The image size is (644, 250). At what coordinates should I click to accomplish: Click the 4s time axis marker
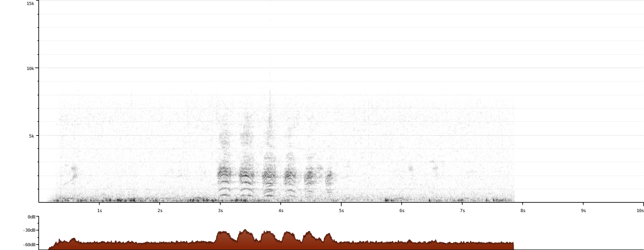click(281, 210)
